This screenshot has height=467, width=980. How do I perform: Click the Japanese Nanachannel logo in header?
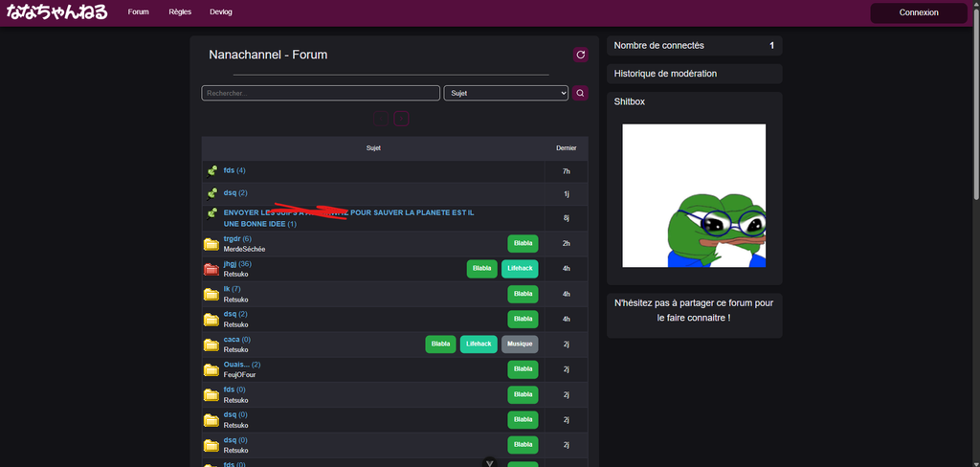point(57,12)
